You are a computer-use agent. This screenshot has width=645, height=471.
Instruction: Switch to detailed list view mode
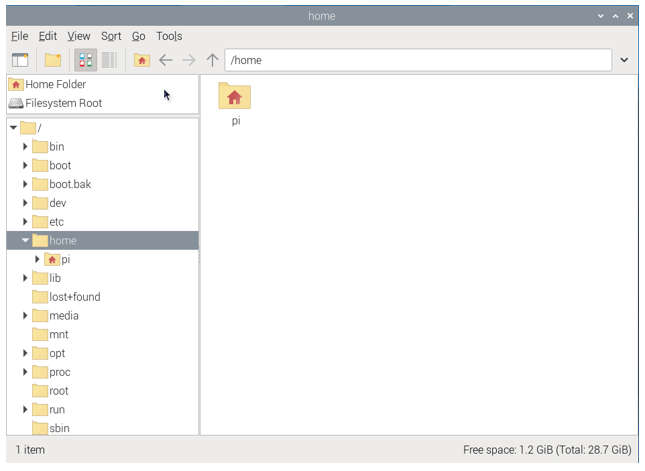coord(109,60)
